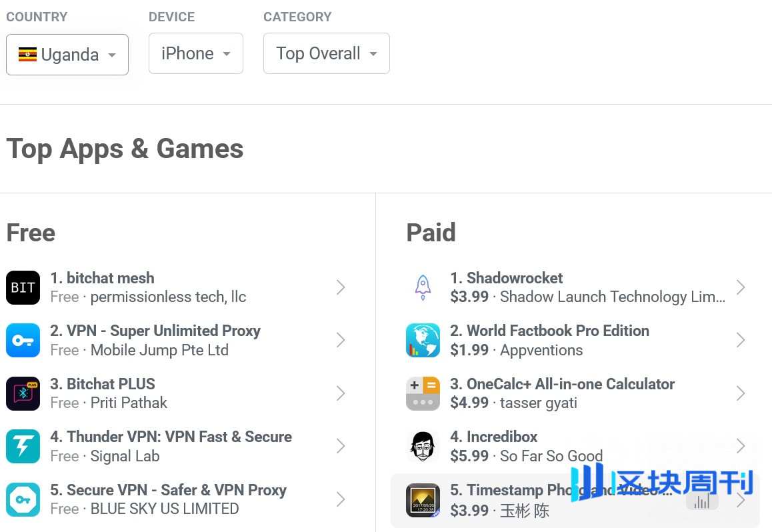Expand the bitchat mesh row chevron

[341, 287]
